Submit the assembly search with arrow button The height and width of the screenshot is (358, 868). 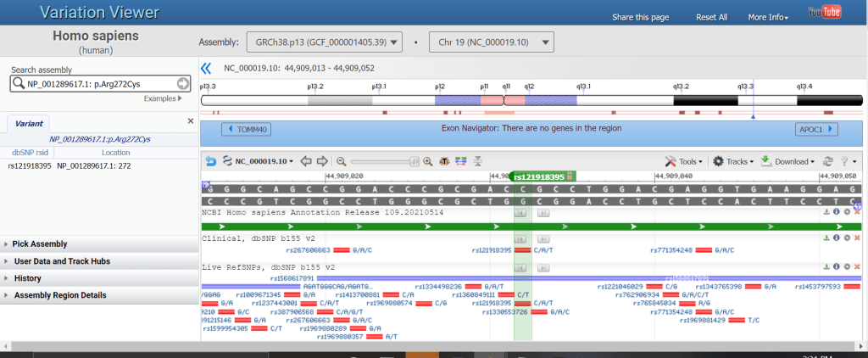pyautogui.click(x=183, y=84)
